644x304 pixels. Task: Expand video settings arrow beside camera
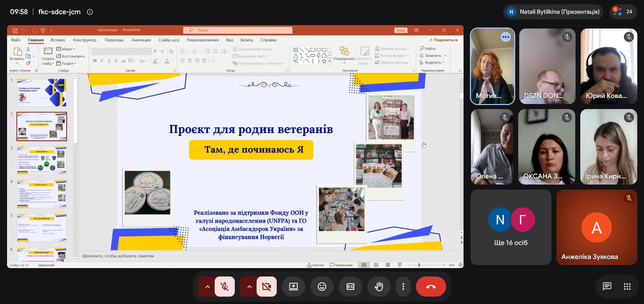249,287
